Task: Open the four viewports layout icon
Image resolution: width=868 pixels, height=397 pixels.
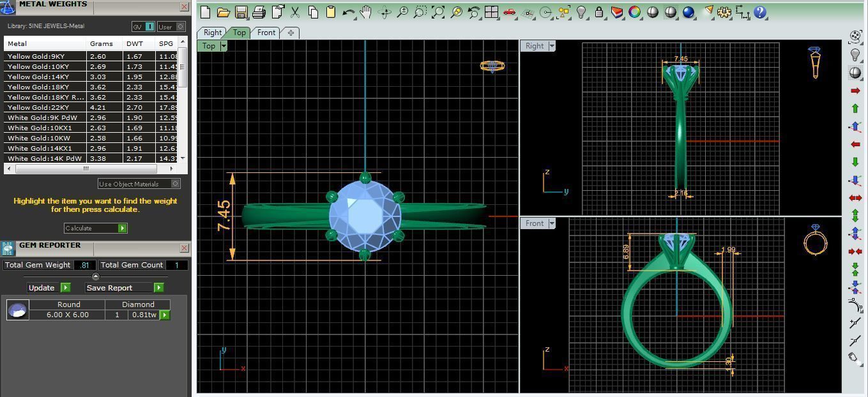Action: coord(491,12)
